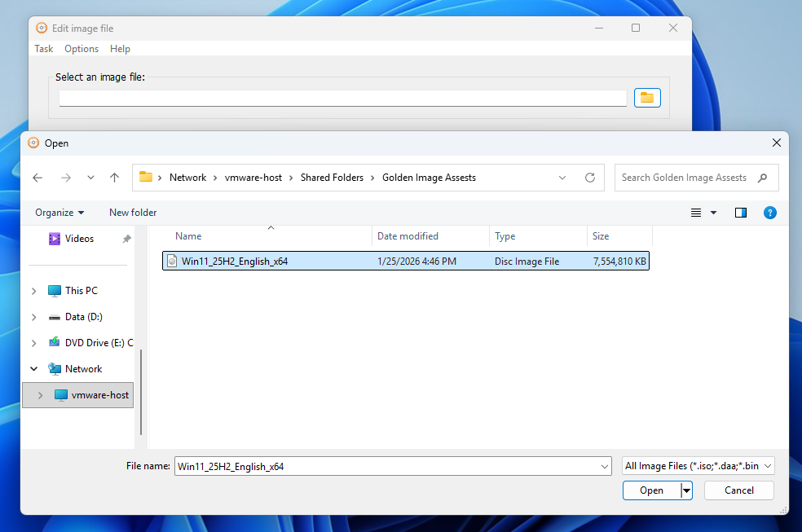The width and height of the screenshot is (802, 532).
Task: Expand the address bar previous locations dropdown
Action: (x=562, y=178)
